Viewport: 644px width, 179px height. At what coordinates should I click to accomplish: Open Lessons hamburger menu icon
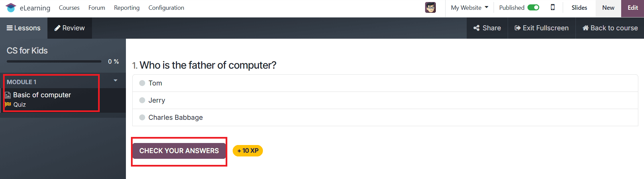coord(10,28)
